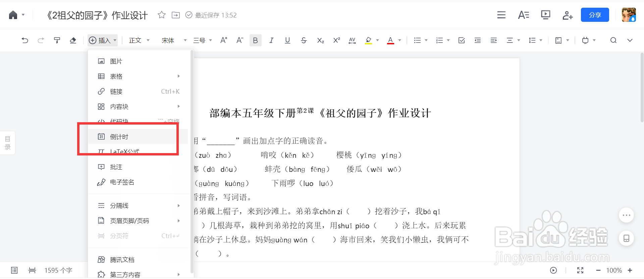Screen dimensions: 644x279
Task: Go to the home page icon
Action: (13, 15)
